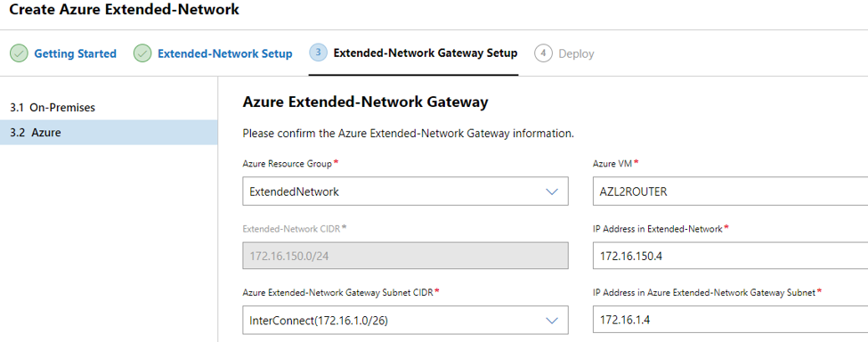Click the Create Azure Extended-Network title
The height and width of the screenshot is (342, 868).
[125, 10]
